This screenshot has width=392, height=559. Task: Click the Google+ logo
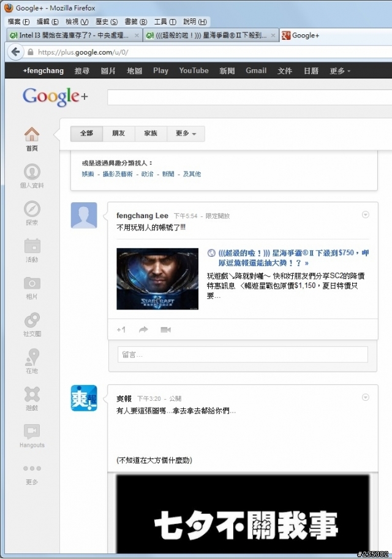(x=55, y=97)
